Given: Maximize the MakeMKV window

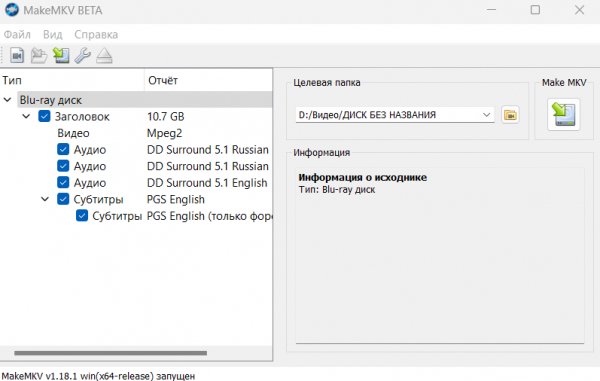Looking at the screenshot, I should pos(535,10).
